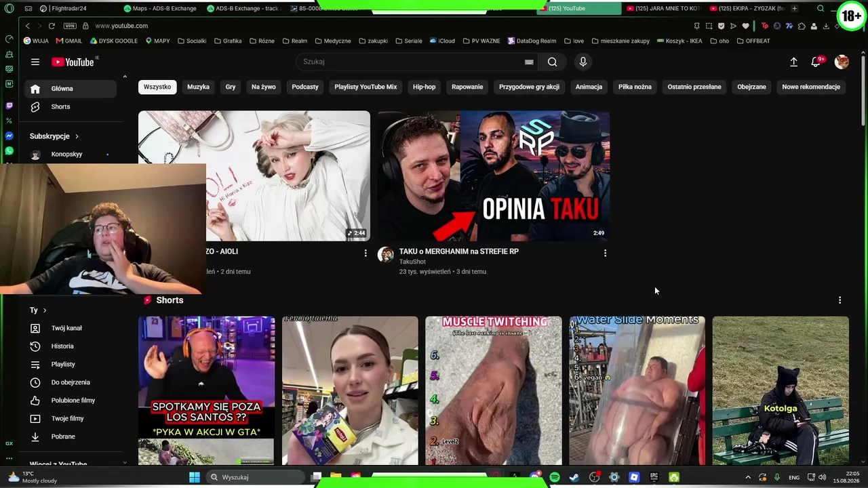Select the Na żywo filter chip
Screen dimensions: 868x488
264,87
